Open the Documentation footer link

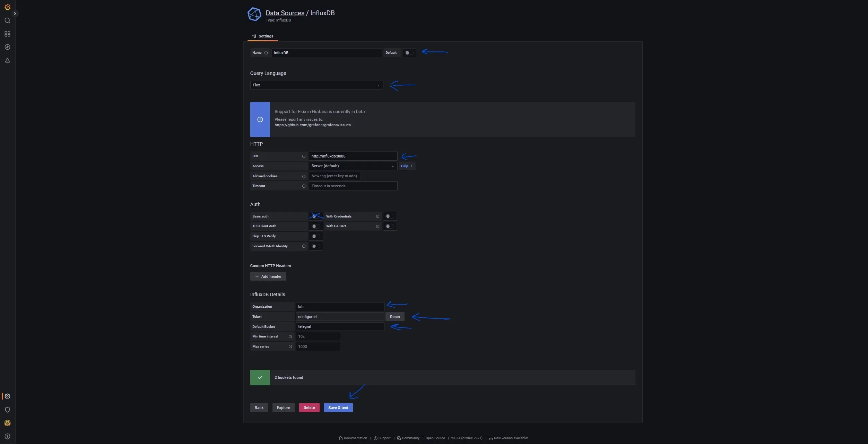pos(353,438)
